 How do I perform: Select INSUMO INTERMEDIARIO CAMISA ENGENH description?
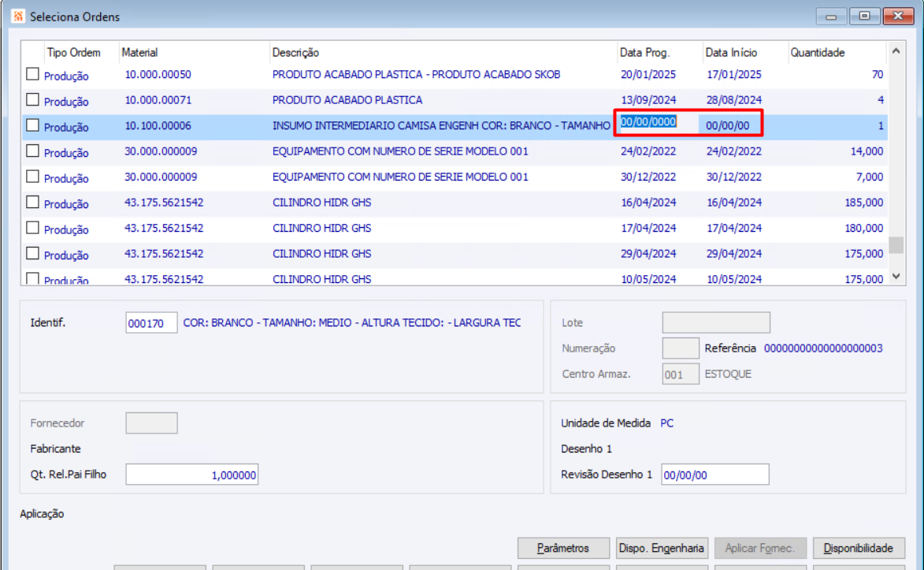(441, 125)
